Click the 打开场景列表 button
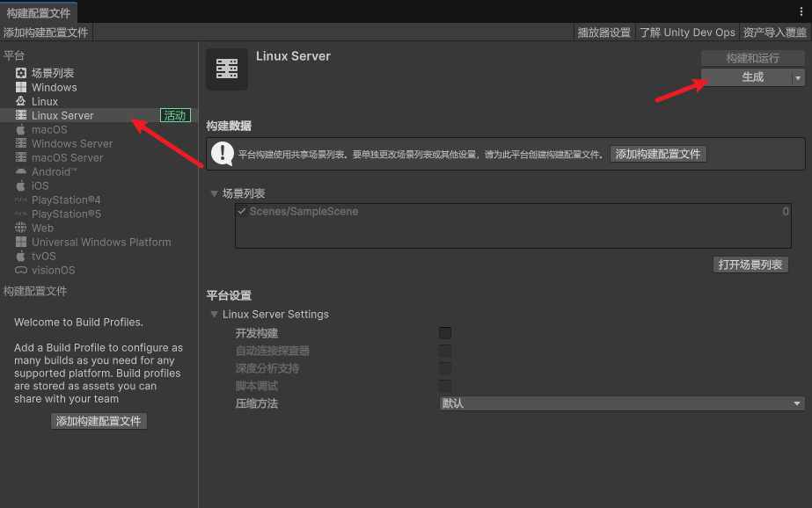 [x=750, y=265]
